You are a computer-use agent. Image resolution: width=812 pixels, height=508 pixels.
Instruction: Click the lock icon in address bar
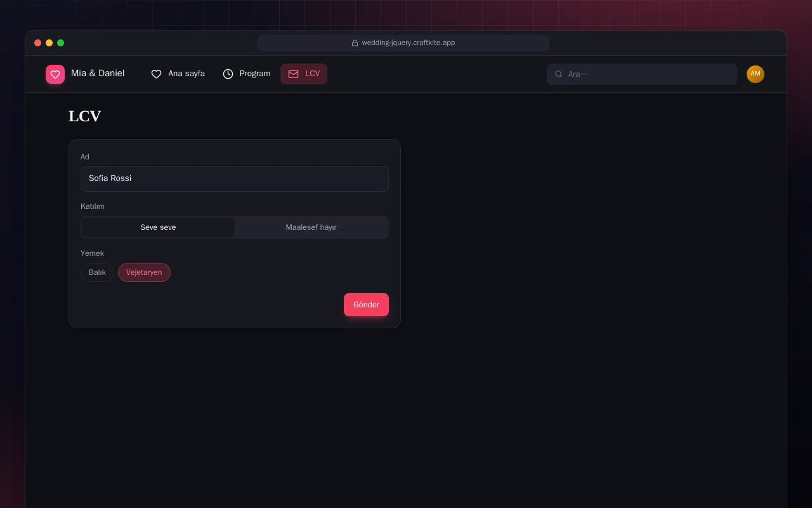355,43
